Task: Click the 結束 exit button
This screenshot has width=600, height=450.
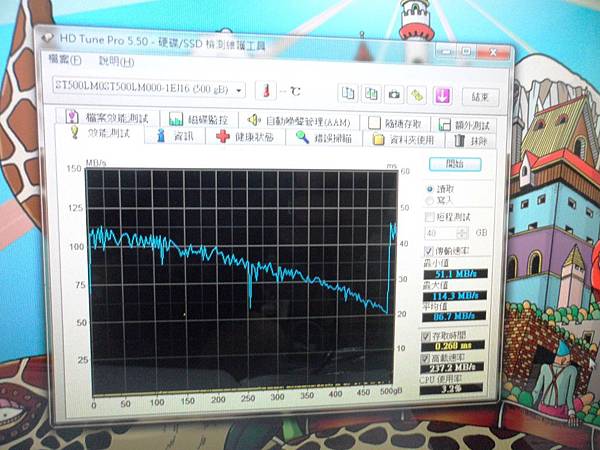Action: [x=481, y=97]
